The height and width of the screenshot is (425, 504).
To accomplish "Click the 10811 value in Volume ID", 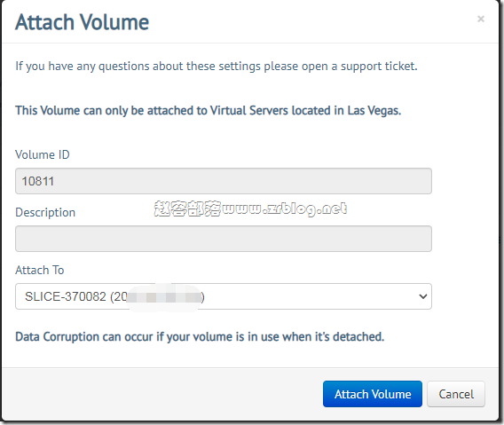I will click(37, 181).
